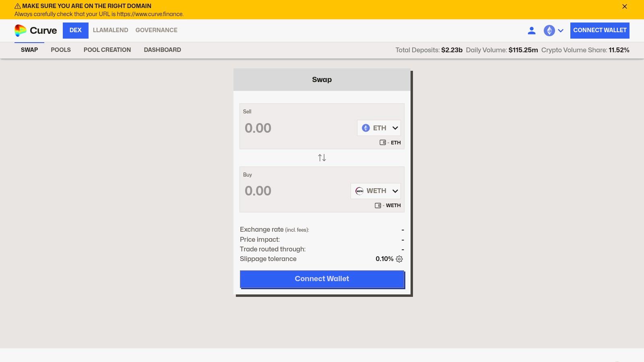644x362 pixels.
Task: Open the user profile icon
Action: point(531,31)
